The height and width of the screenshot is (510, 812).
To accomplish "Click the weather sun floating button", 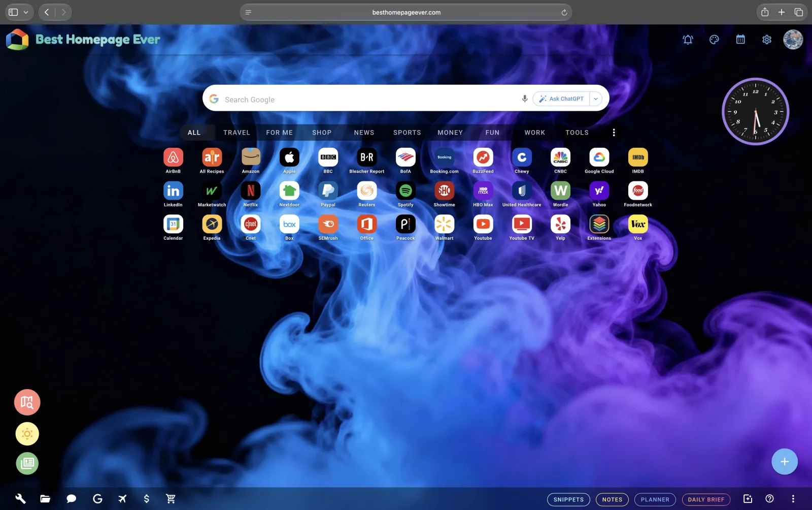I will 27,434.
